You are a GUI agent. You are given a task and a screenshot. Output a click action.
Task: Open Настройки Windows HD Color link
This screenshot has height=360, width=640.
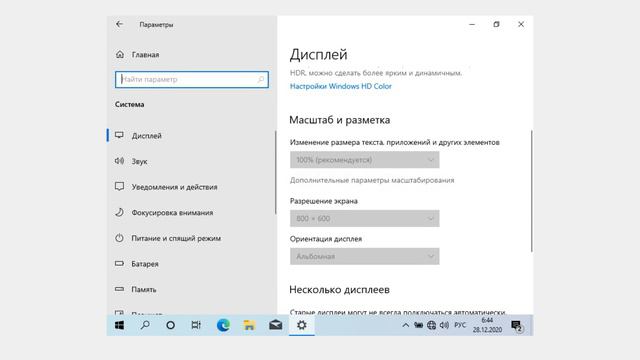340,86
